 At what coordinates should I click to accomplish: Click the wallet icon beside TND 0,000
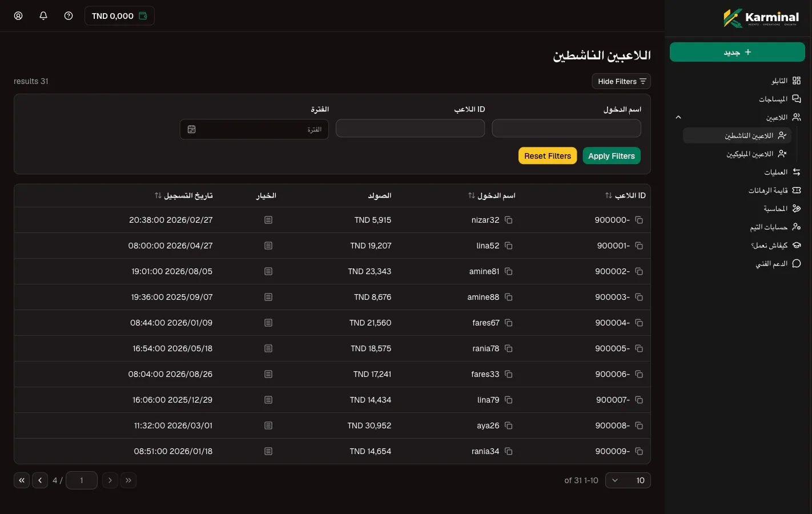coord(143,16)
